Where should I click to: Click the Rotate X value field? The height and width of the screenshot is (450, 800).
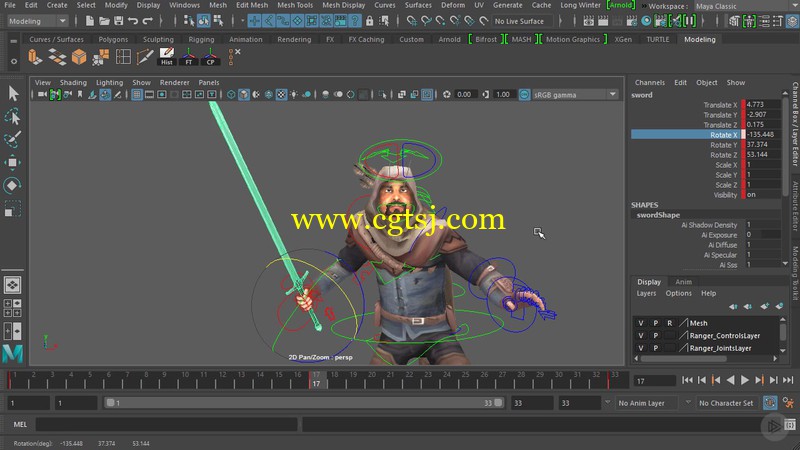click(x=763, y=135)
